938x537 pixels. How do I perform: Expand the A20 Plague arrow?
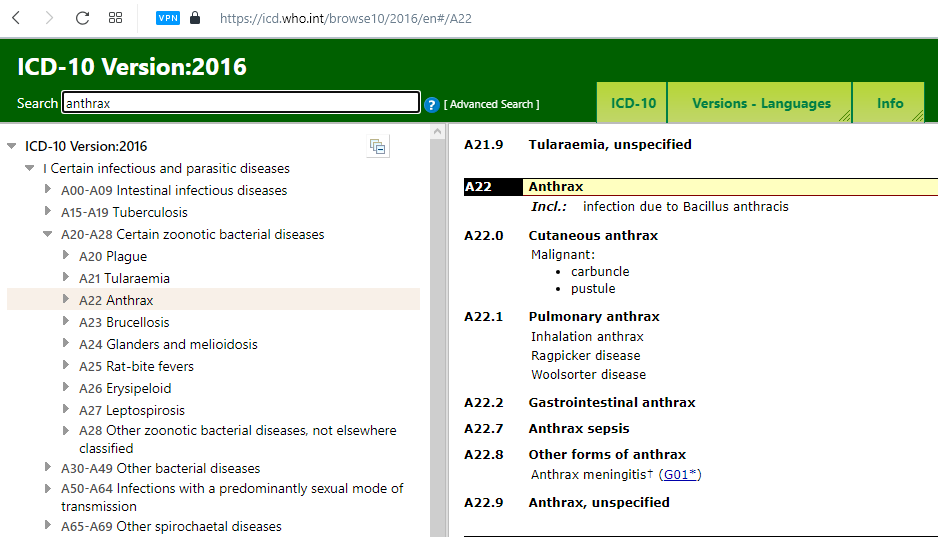tap(66, 255)
